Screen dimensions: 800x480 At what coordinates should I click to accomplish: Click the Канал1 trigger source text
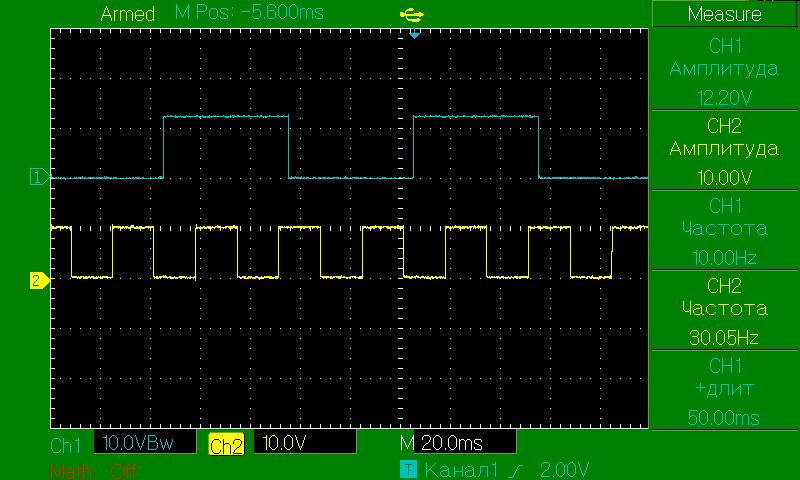click(x=461, y=469)
